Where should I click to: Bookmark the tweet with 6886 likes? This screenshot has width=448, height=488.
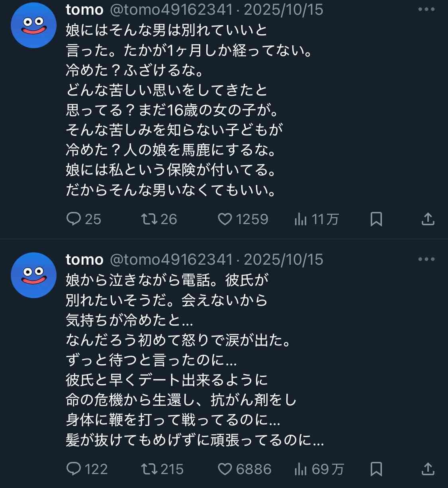click(376, 469)
